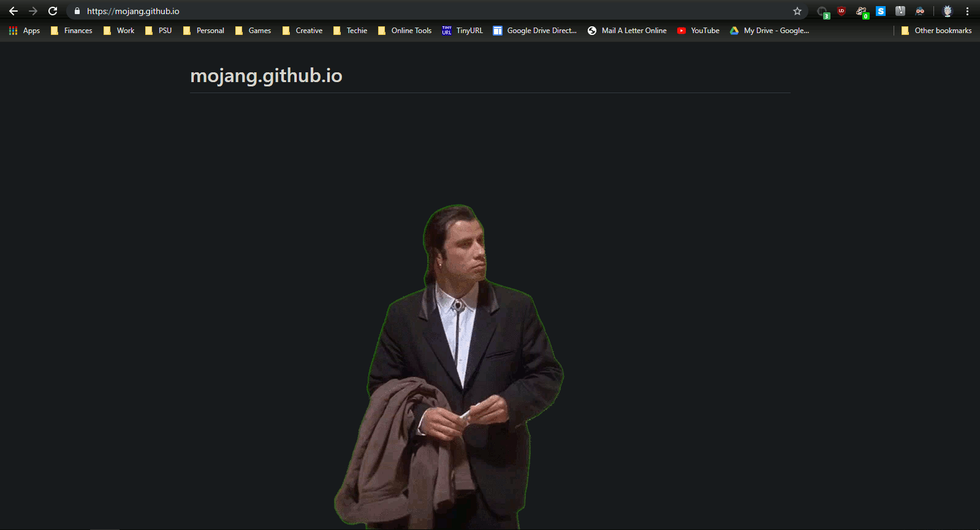The width and height of the screenshot is (980, 530).
Task: Expand the PSU bookmark folder
Action: point(158,31)
